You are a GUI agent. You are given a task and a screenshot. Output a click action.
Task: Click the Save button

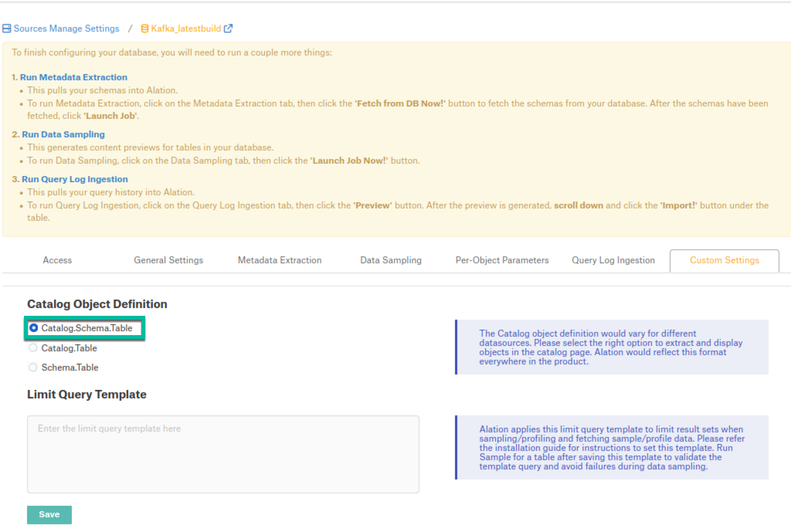49,515
